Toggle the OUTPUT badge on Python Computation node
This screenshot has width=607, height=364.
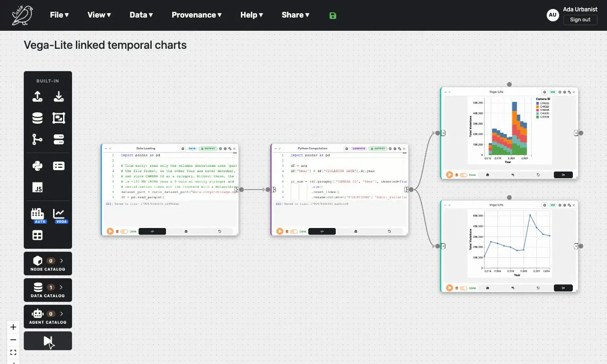point(377,148)
